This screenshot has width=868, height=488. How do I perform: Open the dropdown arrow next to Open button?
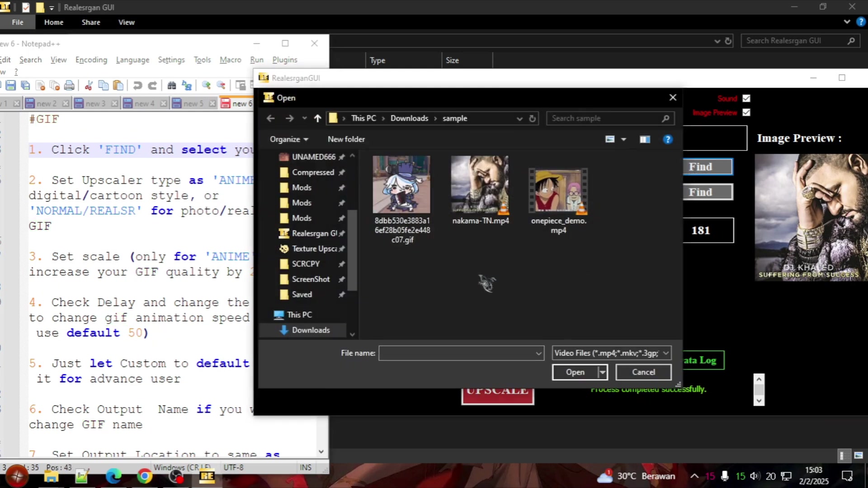tap(603, 372)
